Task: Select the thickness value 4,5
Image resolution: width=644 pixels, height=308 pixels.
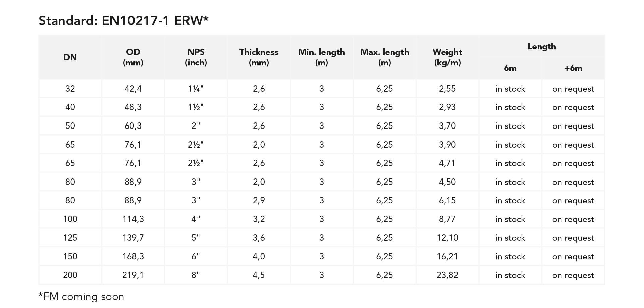Action: pos(259,275)
